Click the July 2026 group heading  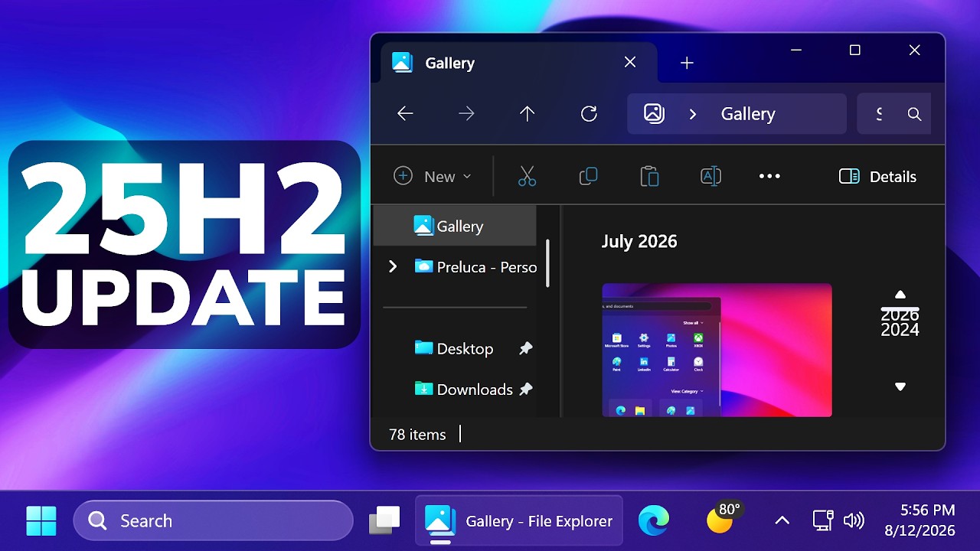tap(639, 241)
